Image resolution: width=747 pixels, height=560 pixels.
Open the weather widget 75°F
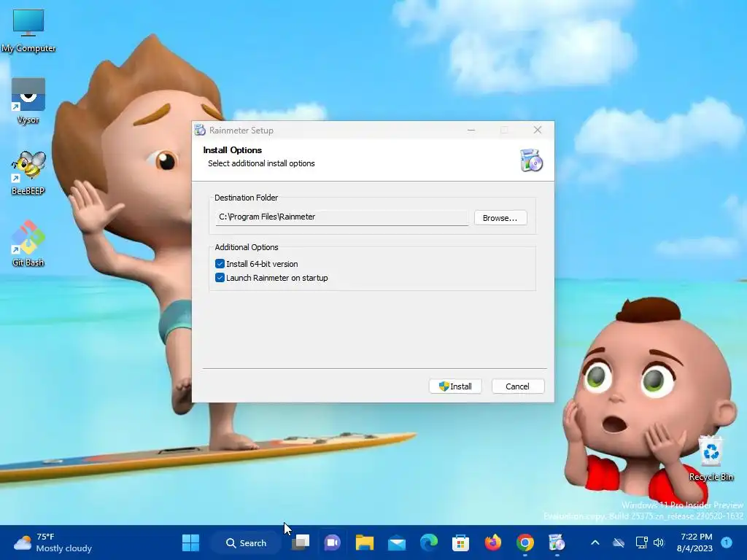(53, 542)
